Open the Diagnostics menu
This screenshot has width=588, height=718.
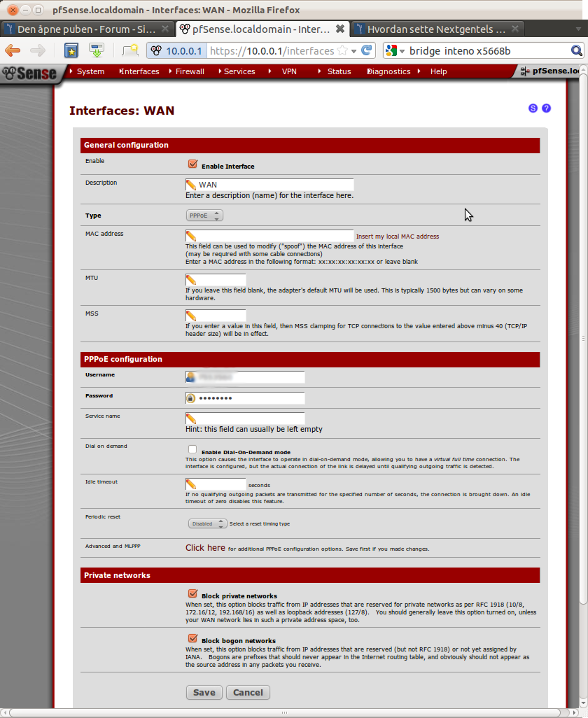388,71
